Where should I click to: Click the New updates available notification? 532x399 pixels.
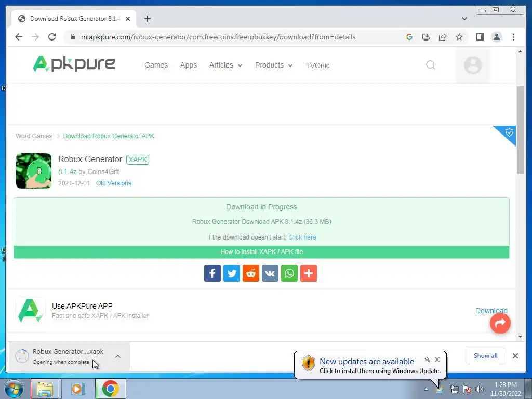[x=370, y=365]
